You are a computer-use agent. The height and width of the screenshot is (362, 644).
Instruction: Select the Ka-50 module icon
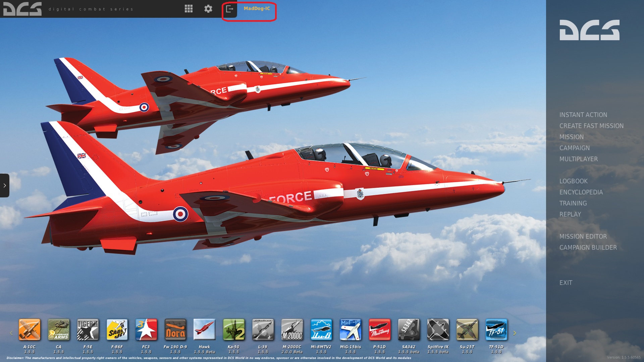coord(234,329)
